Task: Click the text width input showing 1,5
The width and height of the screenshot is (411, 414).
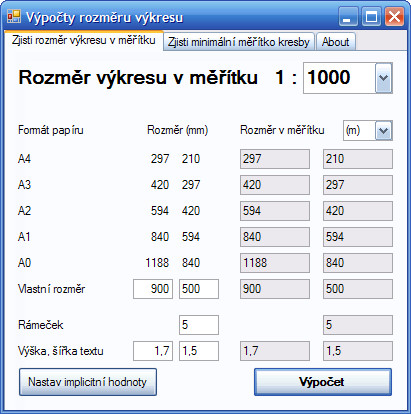Action: click(x=199, y=351)
